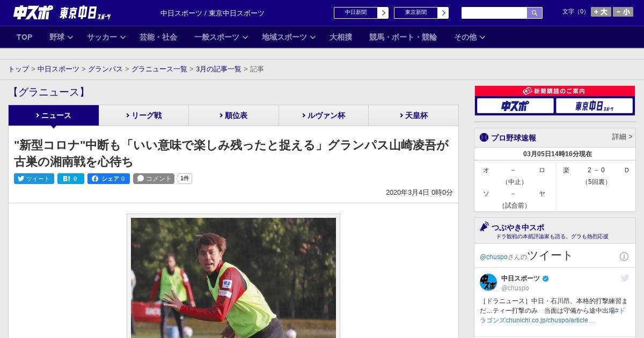Expand the 一般スポーツ menu
The height and width of the screenshot is (338, 644).
coord(221,37)
